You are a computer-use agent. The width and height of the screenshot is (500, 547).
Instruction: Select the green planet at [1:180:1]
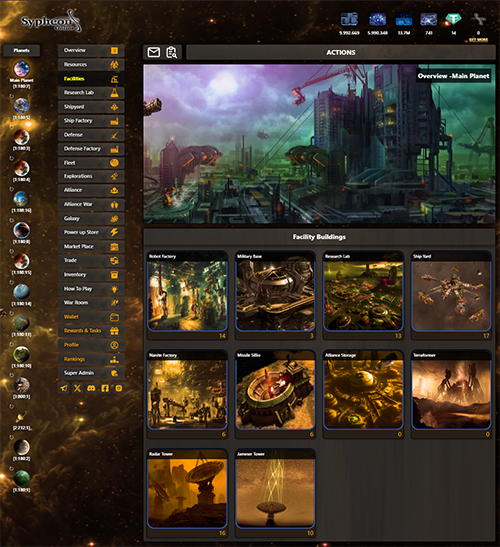coord(21,479)
